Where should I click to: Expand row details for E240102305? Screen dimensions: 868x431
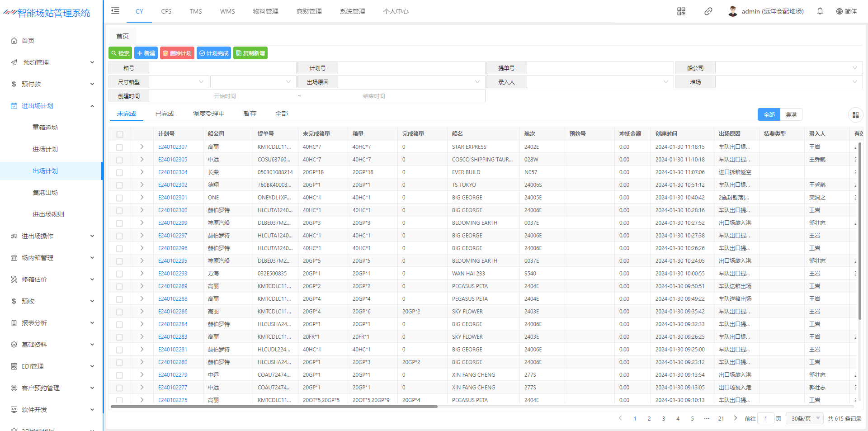pyautogui.click(x=142, y=160)
